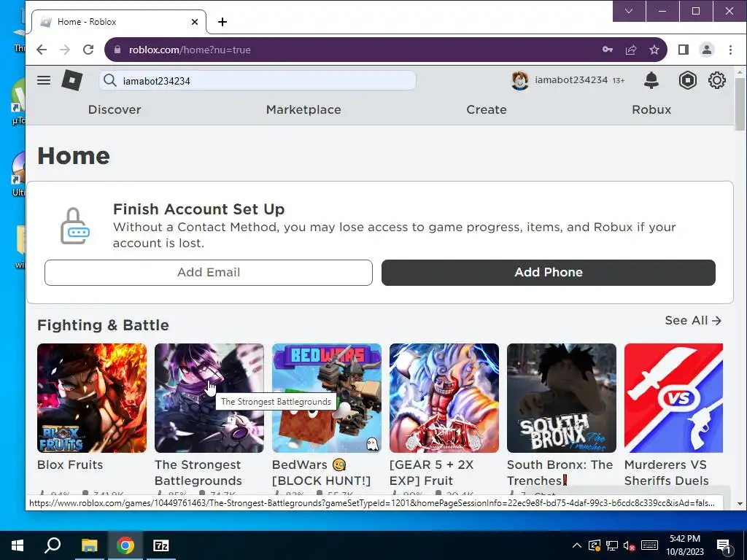Screen dimensions: 747x560
Task: Open The Strongest Battlegrounds thumbnail
Action: [x=209, y=398]
